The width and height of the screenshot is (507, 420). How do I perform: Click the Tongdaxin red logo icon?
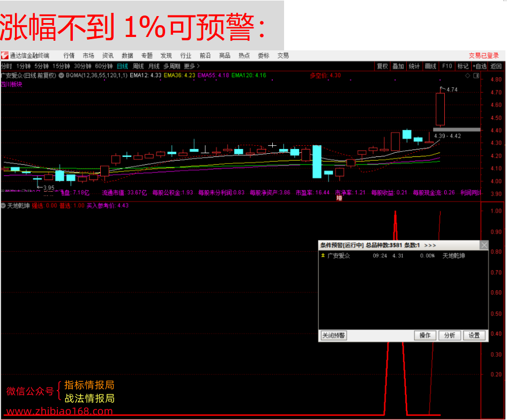click(x=4, y=56)
